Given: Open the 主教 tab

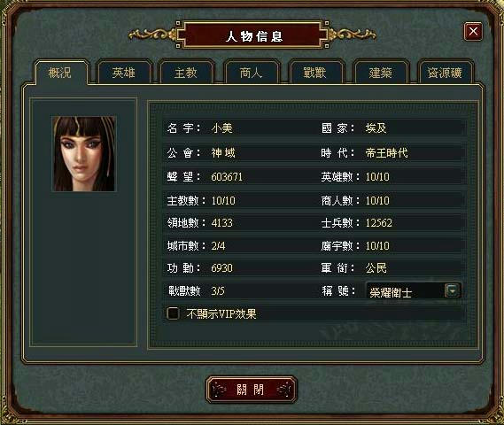Looking at the screenshot, I should click(186, 73).
